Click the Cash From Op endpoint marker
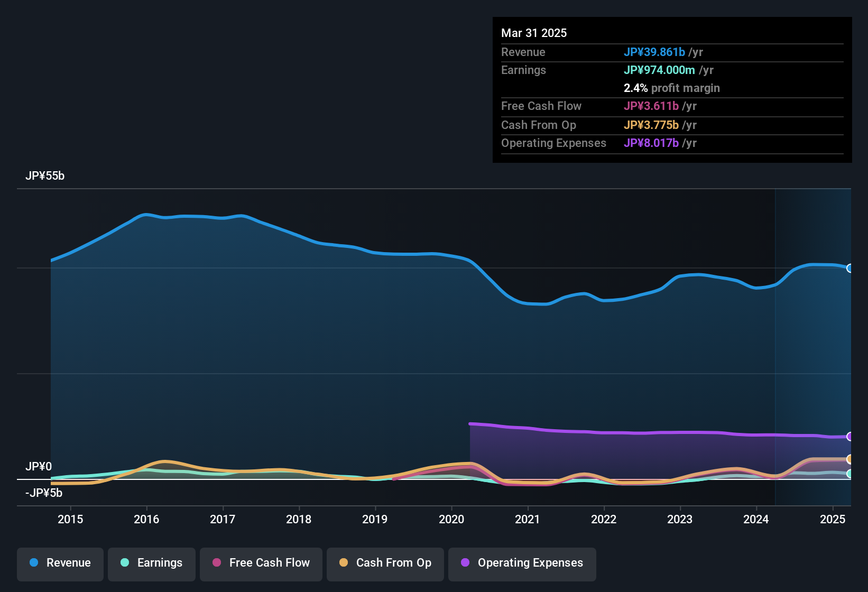The image size is (868, 592). [849, 459]
